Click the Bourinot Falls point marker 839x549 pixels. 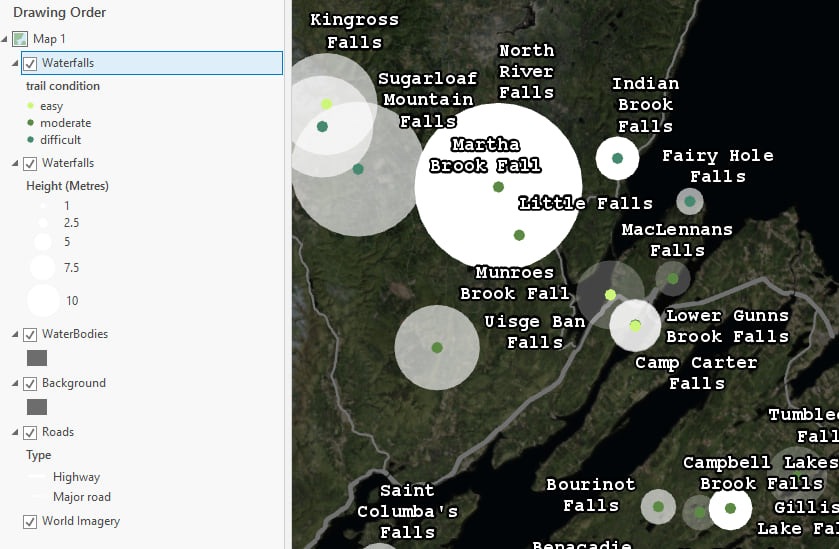point(659,507)
